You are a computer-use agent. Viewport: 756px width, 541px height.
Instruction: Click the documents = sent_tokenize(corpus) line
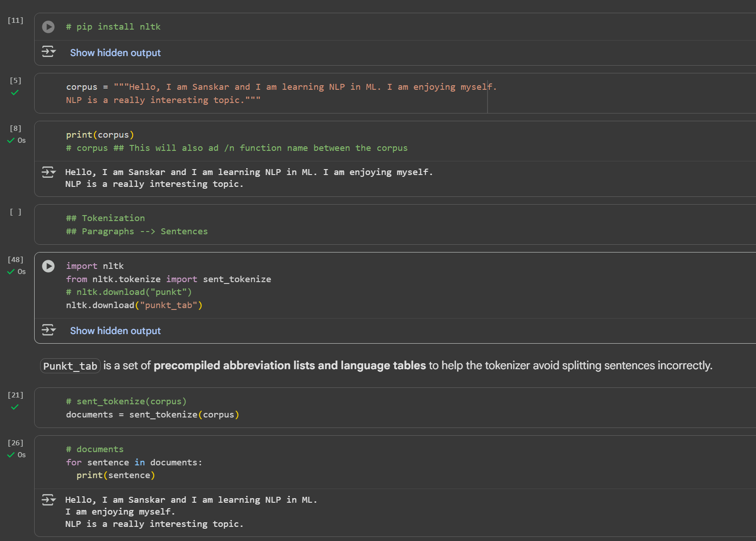click(152, 415)
